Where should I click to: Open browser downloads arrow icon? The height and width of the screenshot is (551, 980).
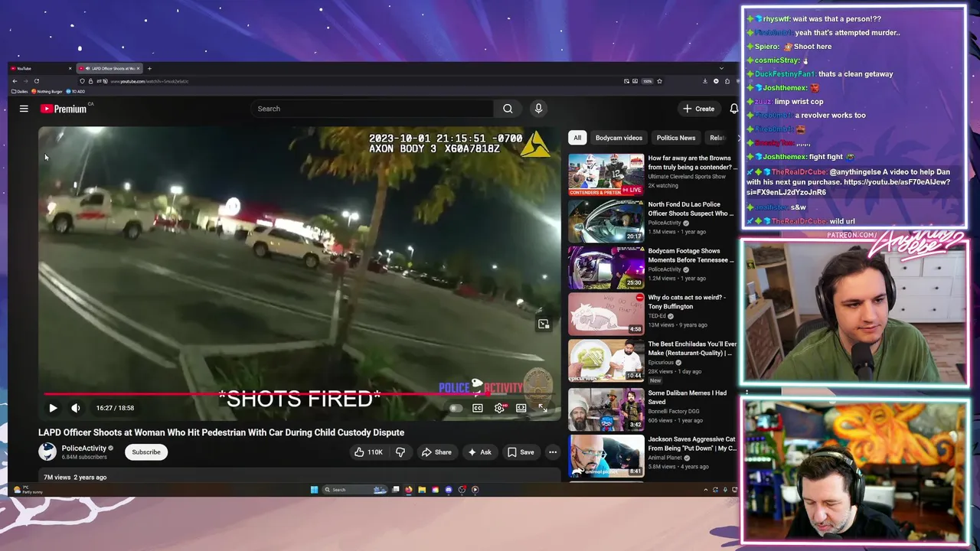click(705, 81)
